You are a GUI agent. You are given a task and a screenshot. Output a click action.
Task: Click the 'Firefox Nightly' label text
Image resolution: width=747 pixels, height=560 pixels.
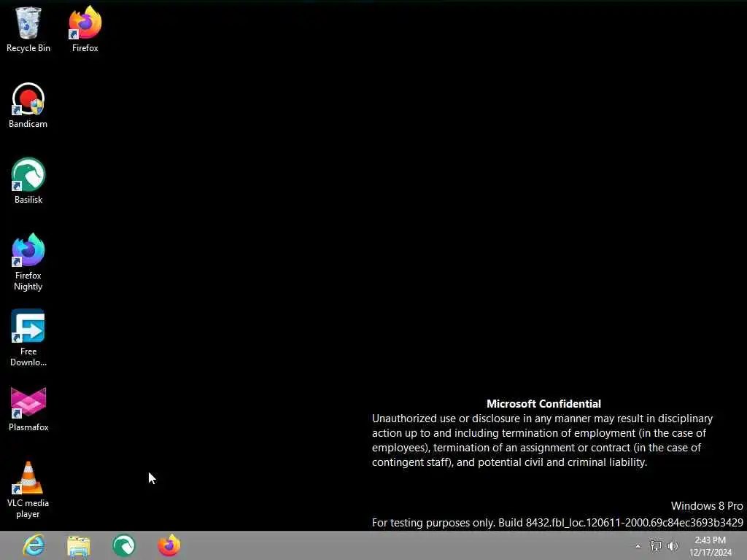click(x=28, y=281)
